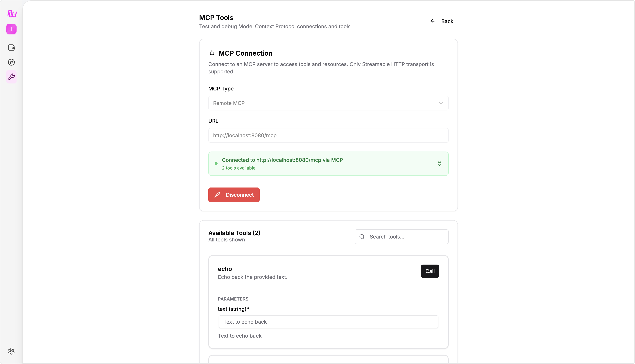Click the plug icon beside MCP Connection
Viewport: 635px width, 364px height.
(x=212, y=53)
